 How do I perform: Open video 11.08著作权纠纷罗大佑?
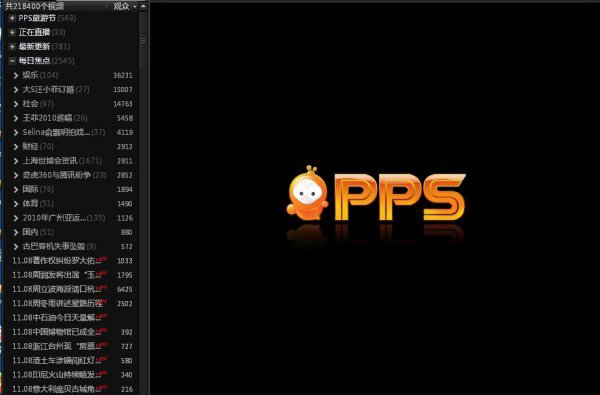56,261
